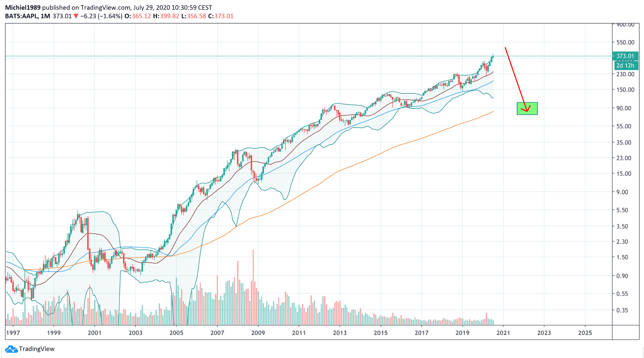Click the 1999 time axis label

coord(54,333)
